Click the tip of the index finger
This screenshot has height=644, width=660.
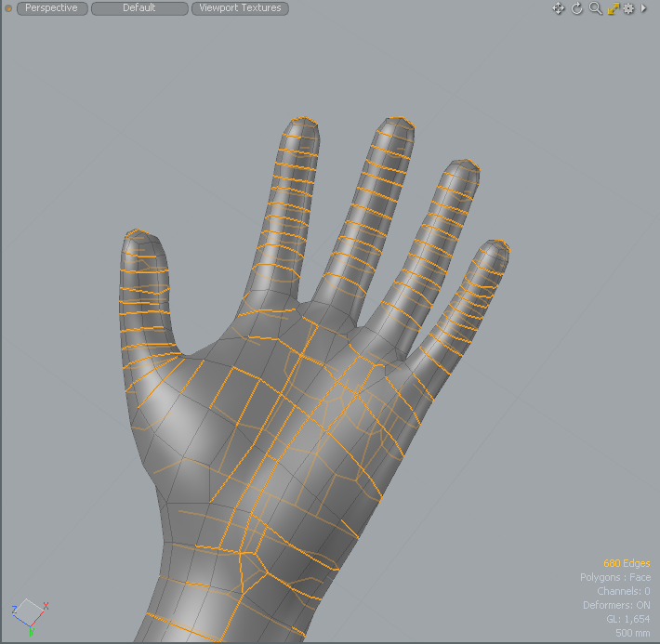click(302, 125)
